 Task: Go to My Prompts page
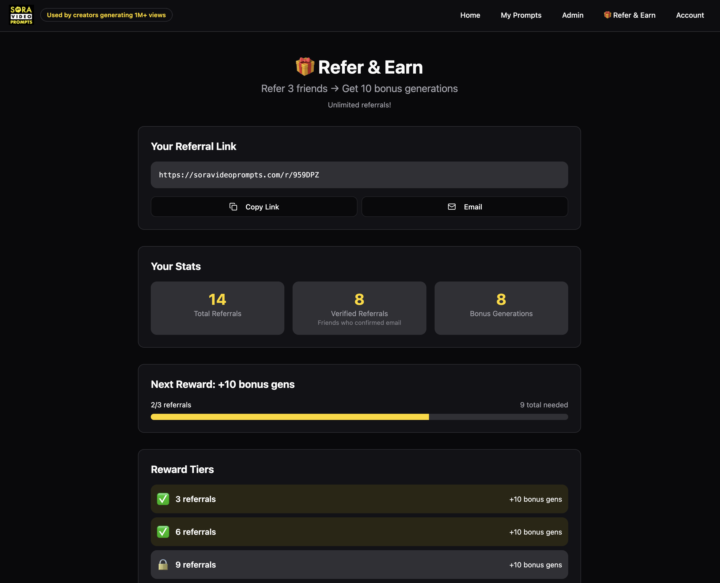click(x=521, y=15)
